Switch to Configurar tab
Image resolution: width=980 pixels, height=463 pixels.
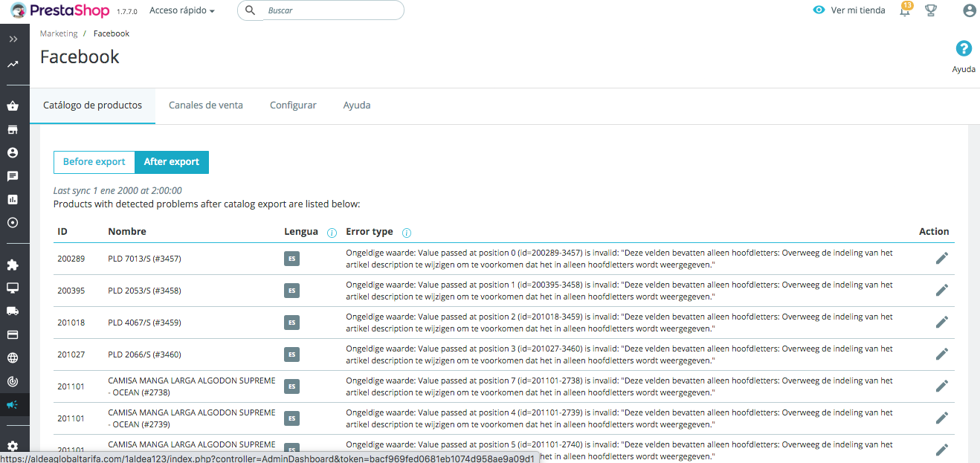(293, 106)
